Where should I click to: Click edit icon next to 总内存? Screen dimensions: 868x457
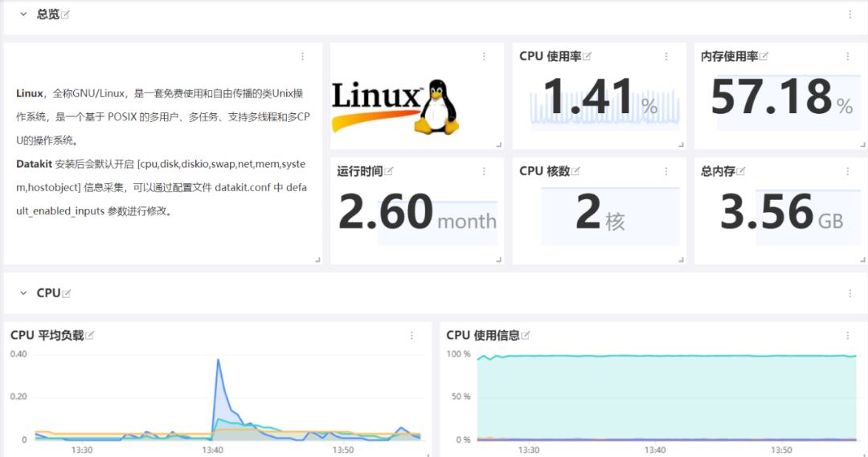[x=741, y=172]
